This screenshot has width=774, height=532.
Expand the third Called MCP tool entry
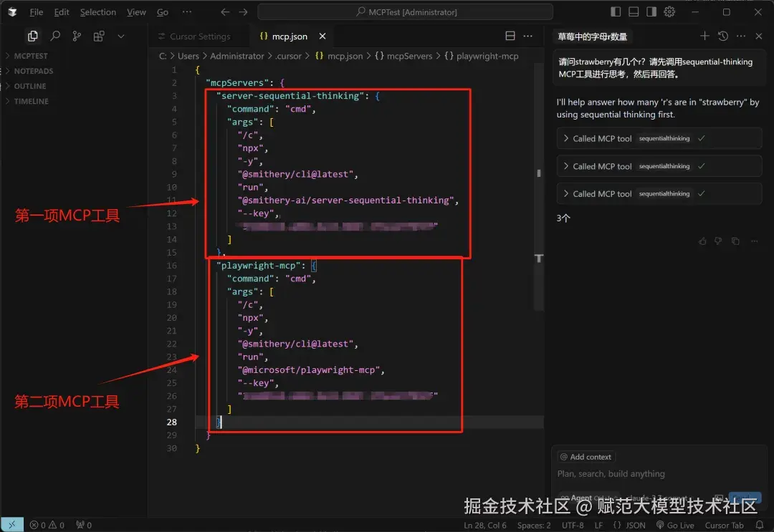coord(659,194)
